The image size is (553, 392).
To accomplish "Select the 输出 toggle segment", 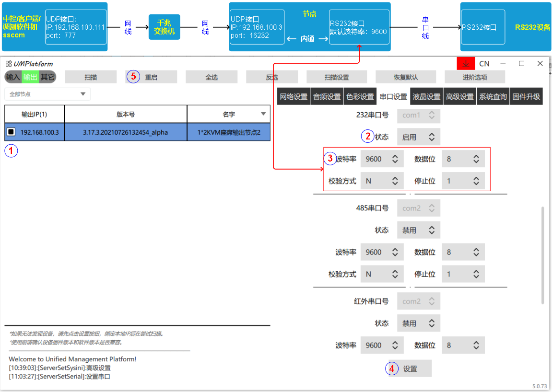I will point(30,77).
